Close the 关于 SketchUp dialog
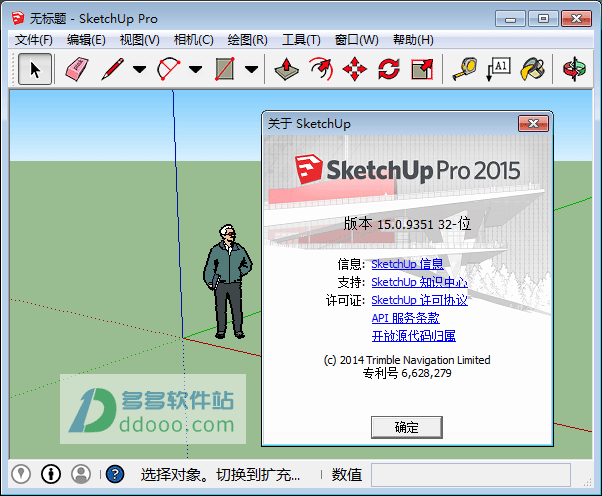The height and width of the screenshot is (496, 602). point(533,124)
